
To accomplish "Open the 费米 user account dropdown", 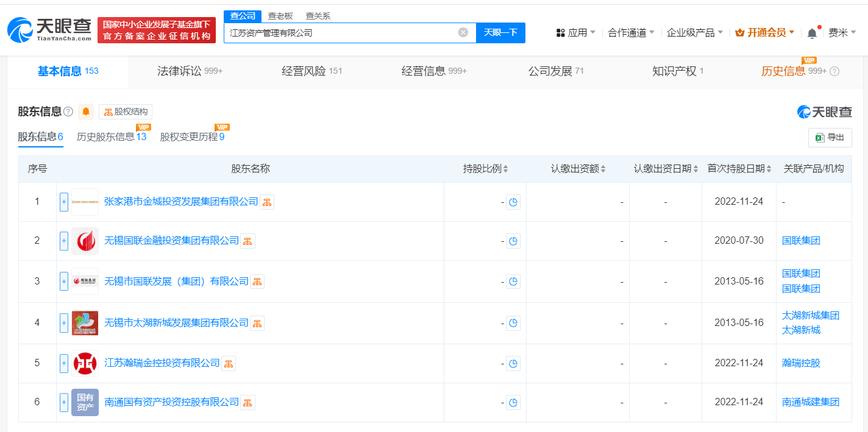I will coord(842,33).
